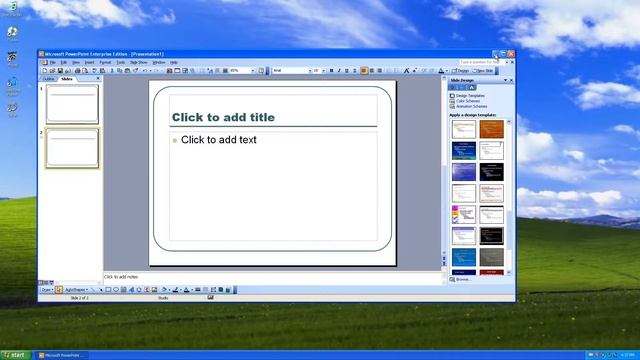This screenshot has height=360, width=640.
Task: Click the Line Color icon in Drawing toolbar
Action: pyautogui.click(x=176, y=290)
